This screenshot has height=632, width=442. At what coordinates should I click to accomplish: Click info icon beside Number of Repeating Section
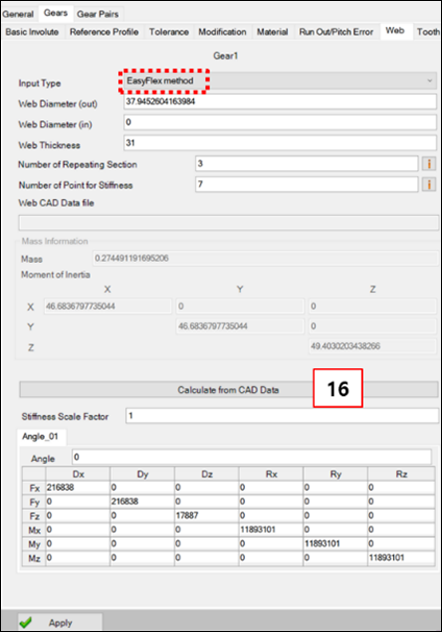(x=429, y=164)
